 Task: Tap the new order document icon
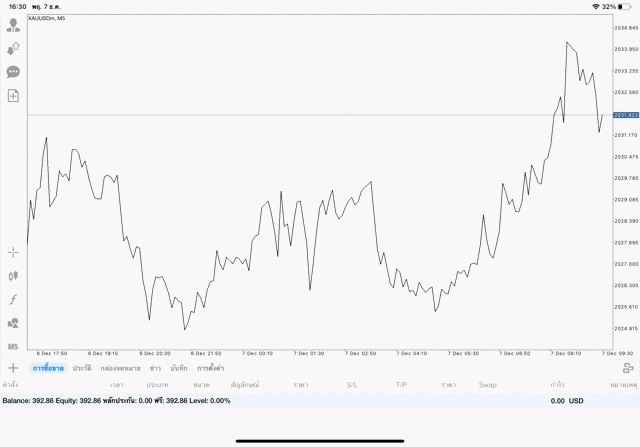coord(13,96)
